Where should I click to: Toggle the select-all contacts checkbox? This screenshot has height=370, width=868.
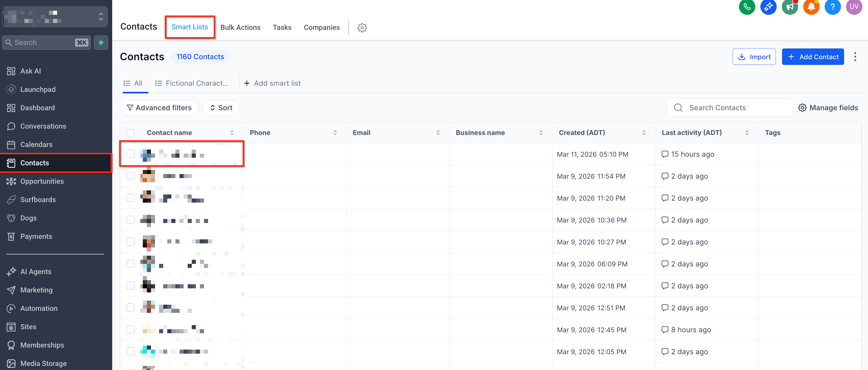pos(130,133)
